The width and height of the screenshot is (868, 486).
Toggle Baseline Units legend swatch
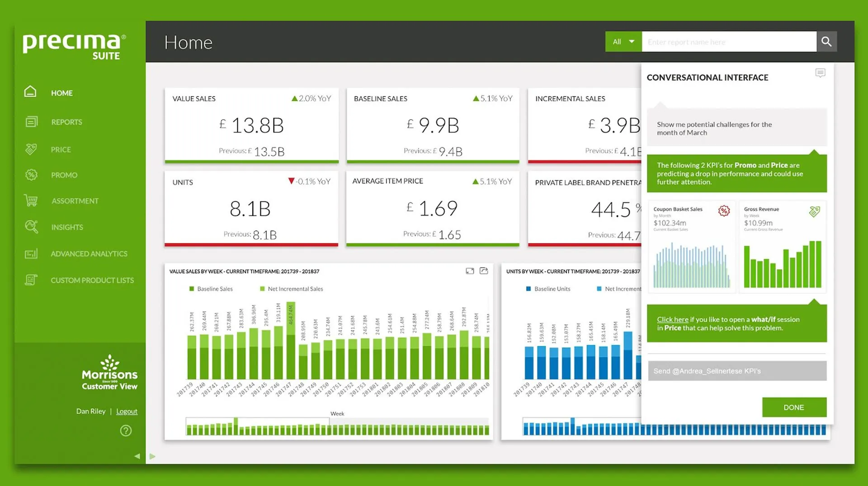click(x=528, y=289)
